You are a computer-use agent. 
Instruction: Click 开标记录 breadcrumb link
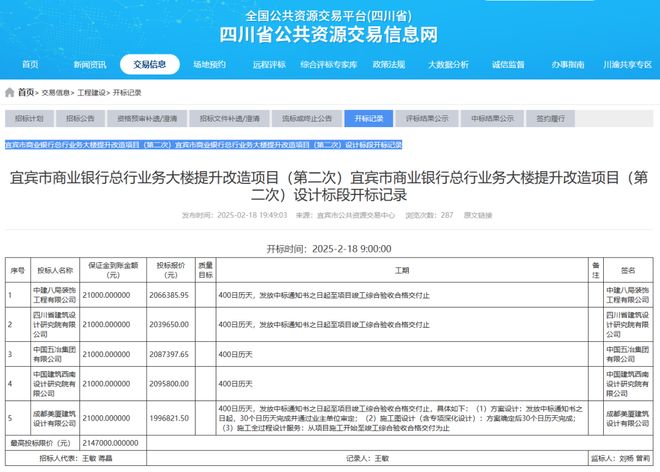pos(127,93)
